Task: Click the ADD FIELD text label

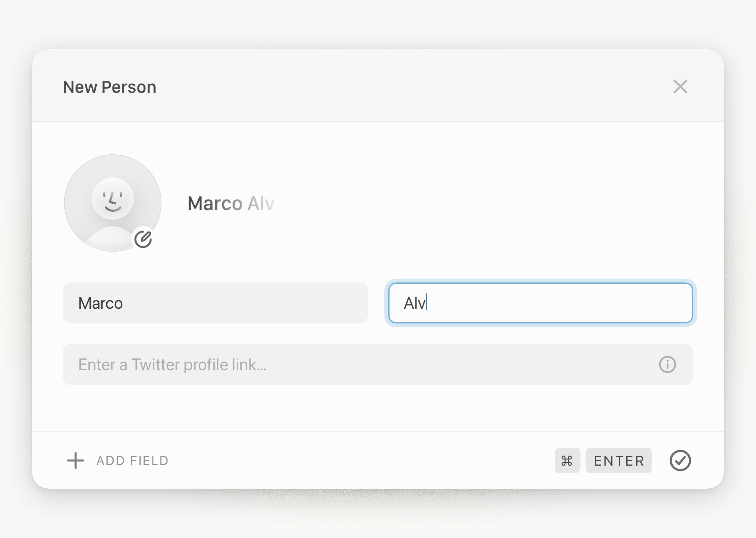Action: click(133, 461)
